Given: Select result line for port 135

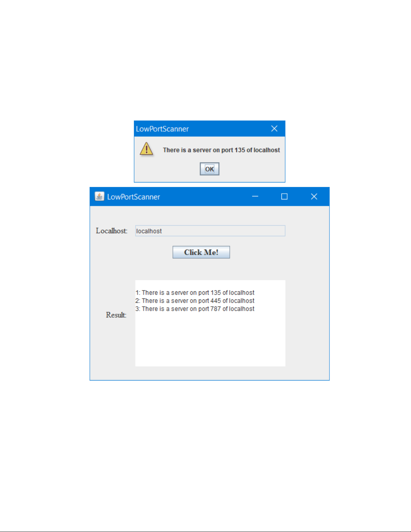Looking at the screenshot, I should pyautogui.click(x=195, y=293).
